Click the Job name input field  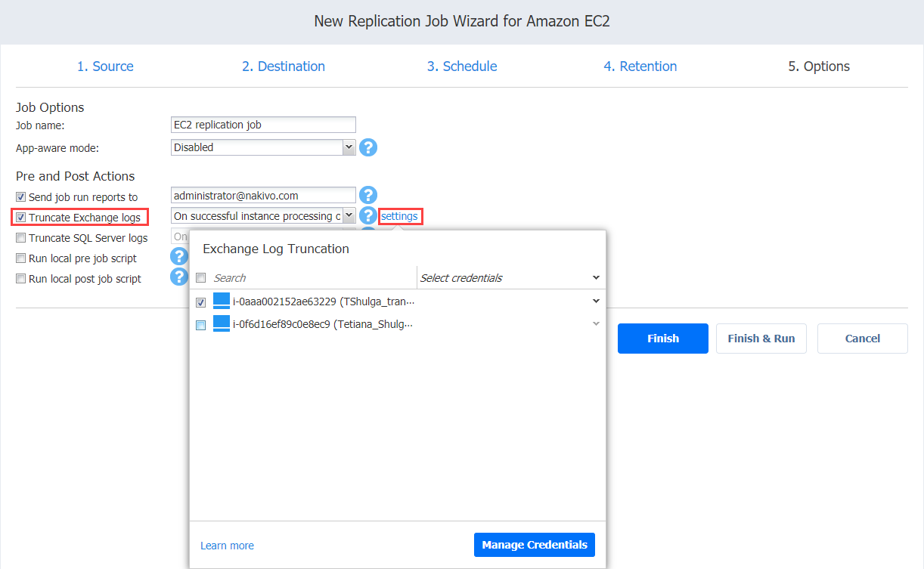point(264,125)
